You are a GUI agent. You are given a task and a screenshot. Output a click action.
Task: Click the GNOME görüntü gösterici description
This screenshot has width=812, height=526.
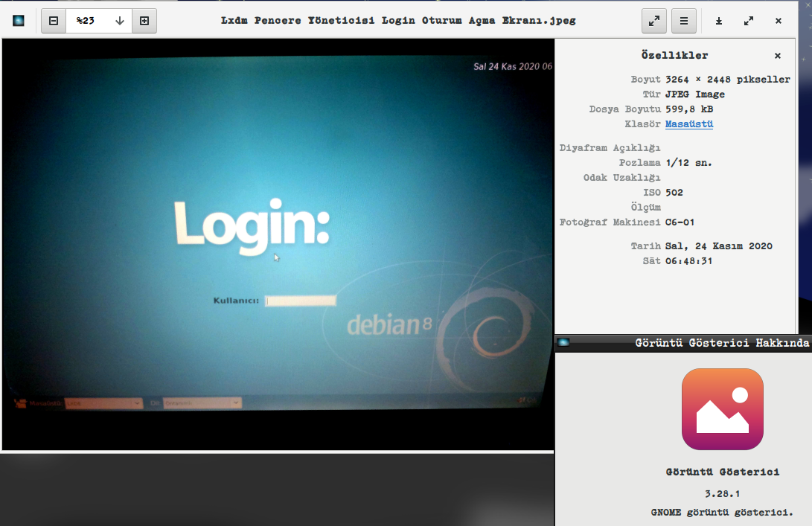point(722,512)
